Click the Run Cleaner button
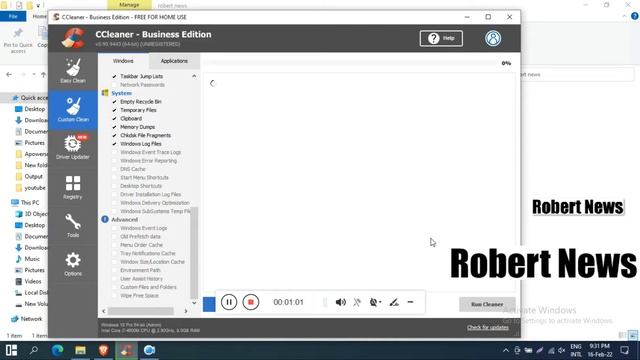The height and width of the screenshot is (360, 640). 487,304
